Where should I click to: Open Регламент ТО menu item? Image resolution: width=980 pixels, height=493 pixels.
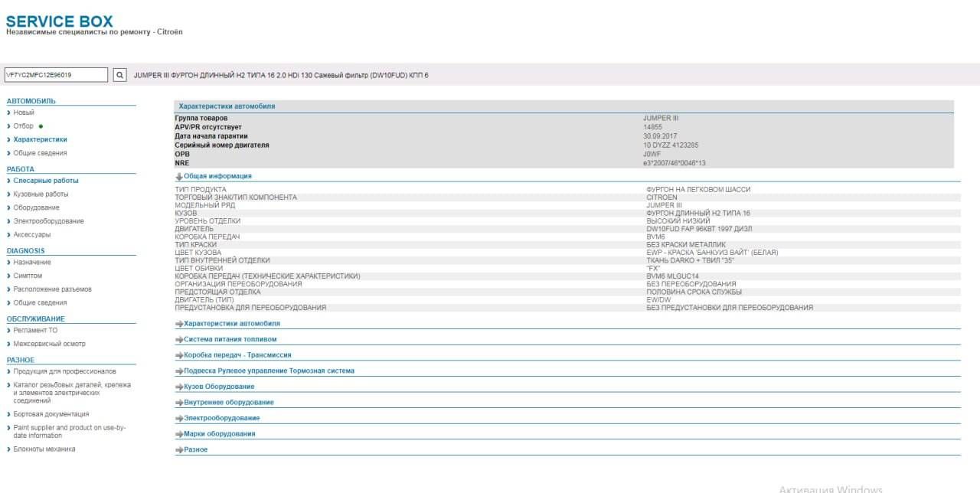(35, 330)
